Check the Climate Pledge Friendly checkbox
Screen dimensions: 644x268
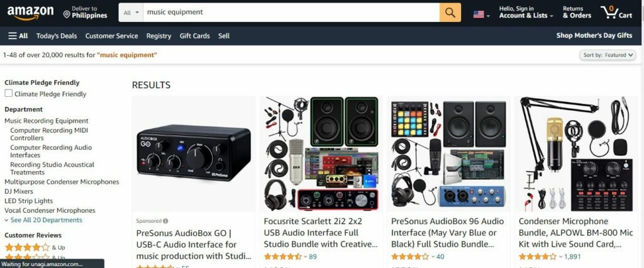pyautogui.click(x=9, y=93)
